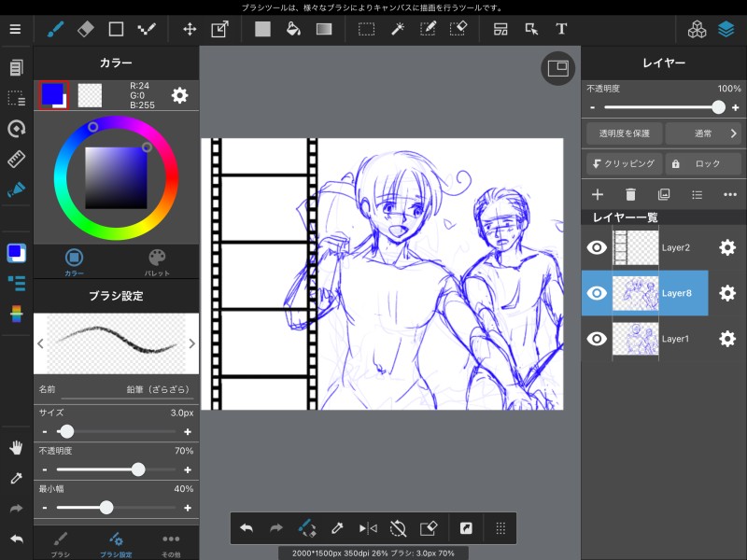The width and height of the screenshot is (747, 560).
Task: Select the Operation cursor tool
Action: 531,29
